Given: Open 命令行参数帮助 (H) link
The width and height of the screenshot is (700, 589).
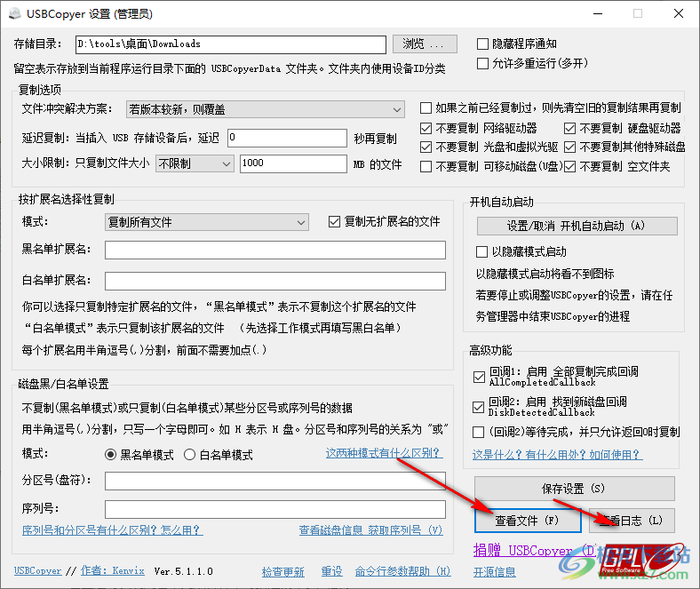Looking at the screenshot, I should click(x=402, y=571).
